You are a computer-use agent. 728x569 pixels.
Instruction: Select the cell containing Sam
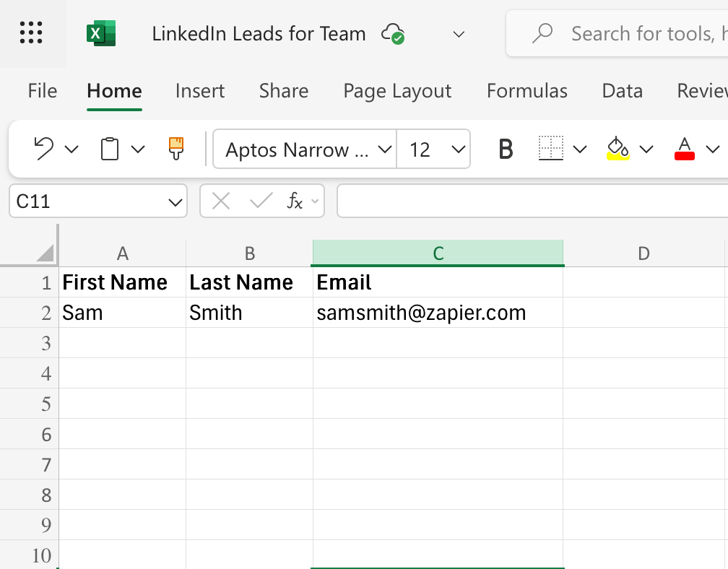click(123, 313)
